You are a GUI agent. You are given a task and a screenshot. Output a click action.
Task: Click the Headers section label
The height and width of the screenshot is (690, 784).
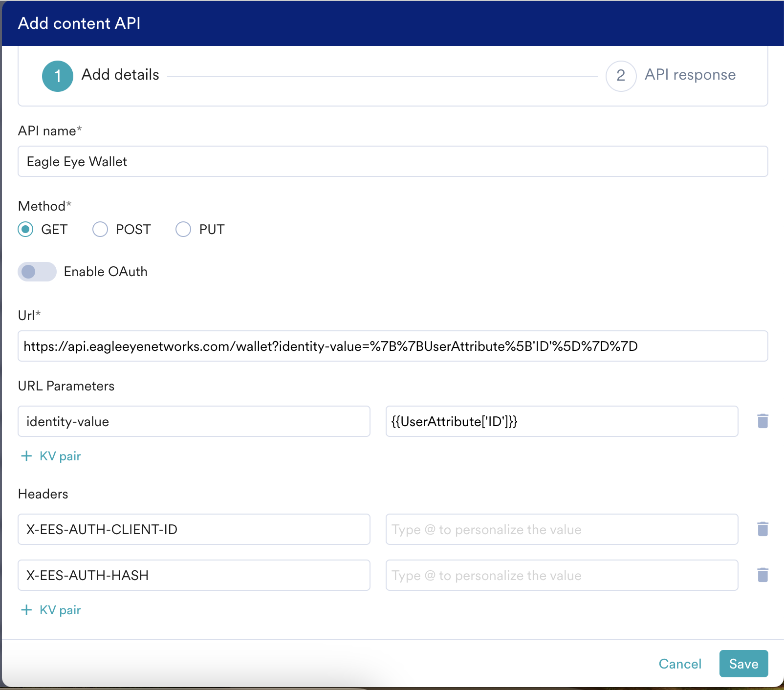[x=43, y=494]
